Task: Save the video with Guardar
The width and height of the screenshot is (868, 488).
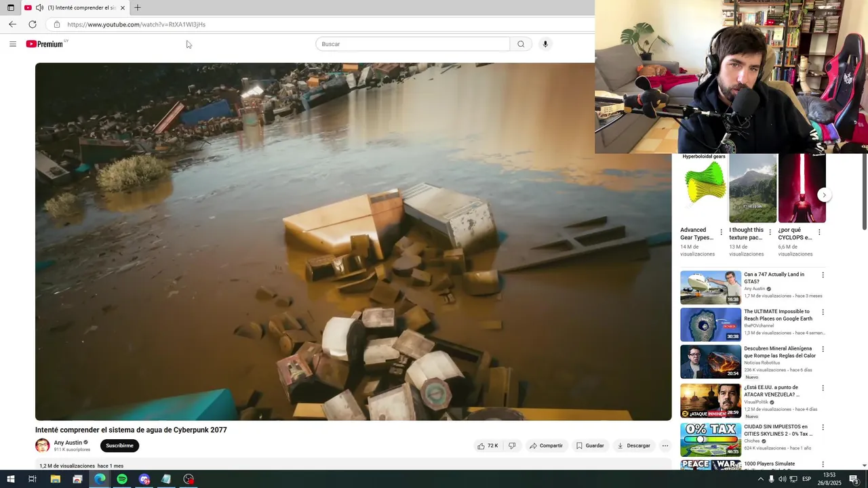Action: coord(589,446)
